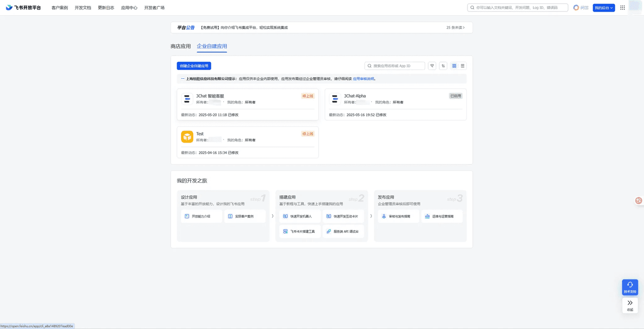Click 待上线 badge on Test card
The image size is (644, 329).
pos(308,134)
